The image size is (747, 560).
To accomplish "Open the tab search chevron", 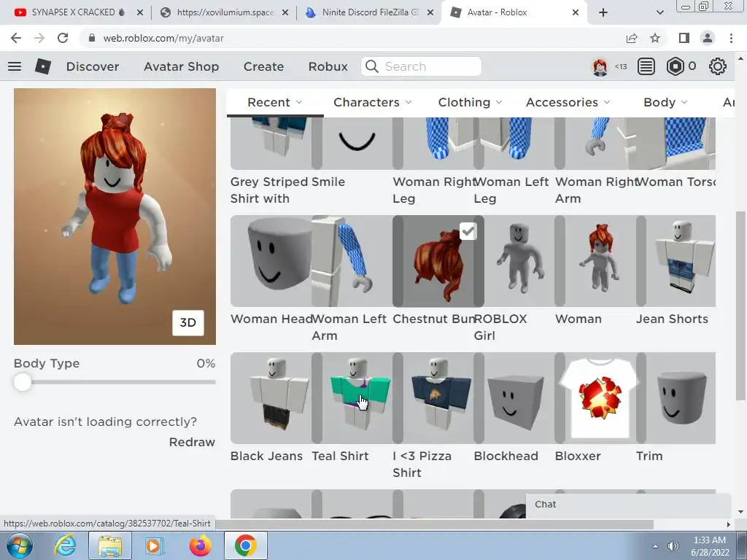I will [659, 12].
